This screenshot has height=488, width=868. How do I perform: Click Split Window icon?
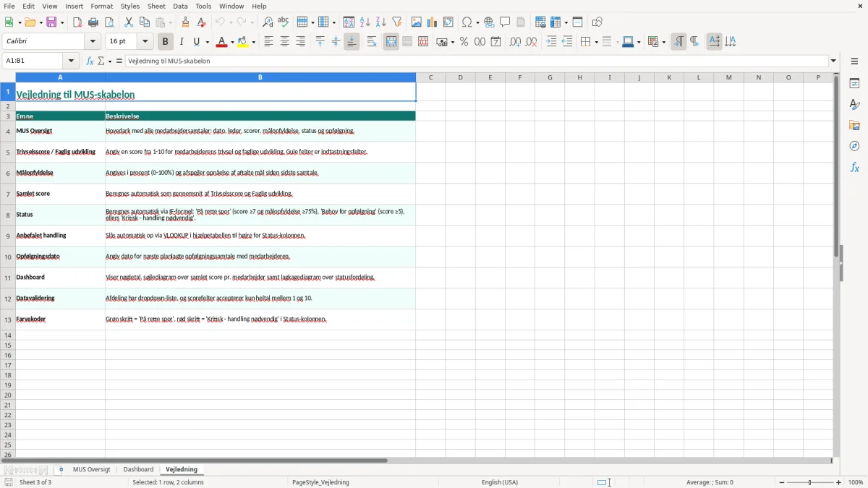[578, 22]
